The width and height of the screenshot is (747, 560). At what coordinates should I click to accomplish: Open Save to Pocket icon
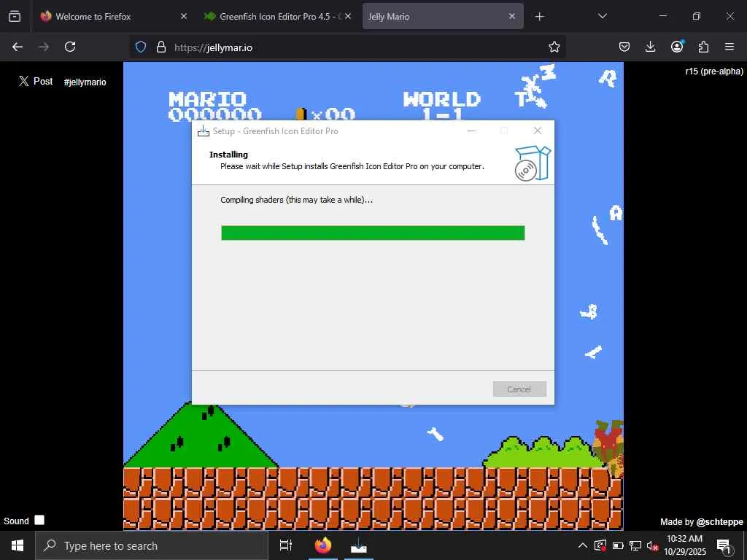(624, 47)
